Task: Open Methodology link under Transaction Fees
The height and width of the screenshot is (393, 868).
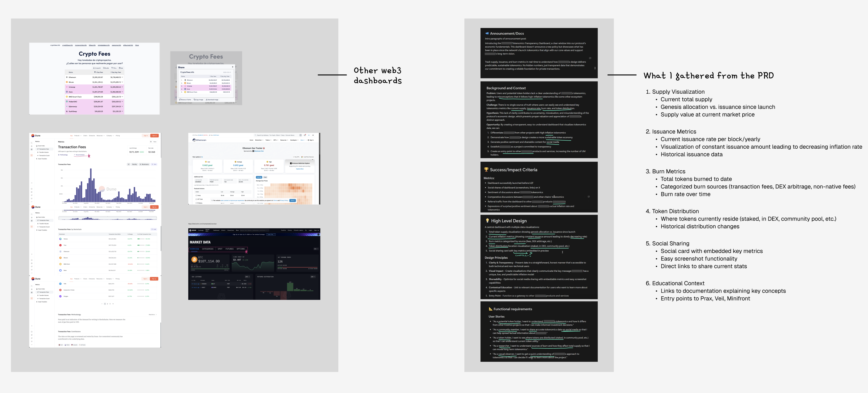Action: 63,155
